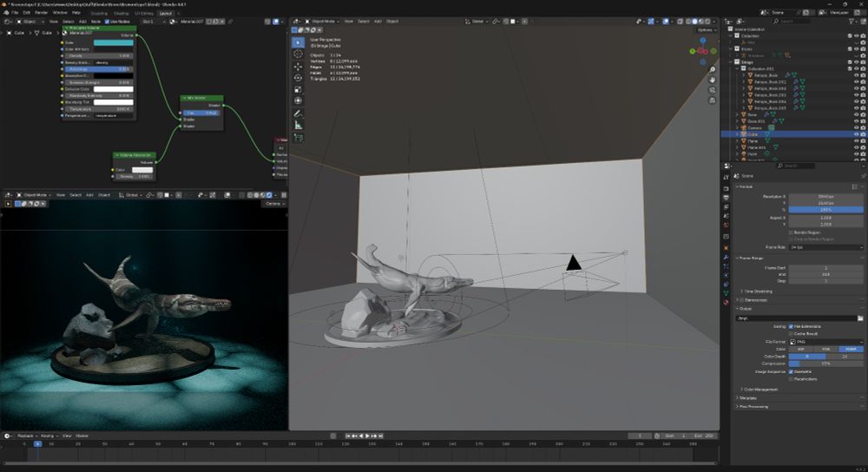Viewport: 868px width, 472px height.
Task: Click the zoom magnifier icon in main viewport
Action: 713,69
